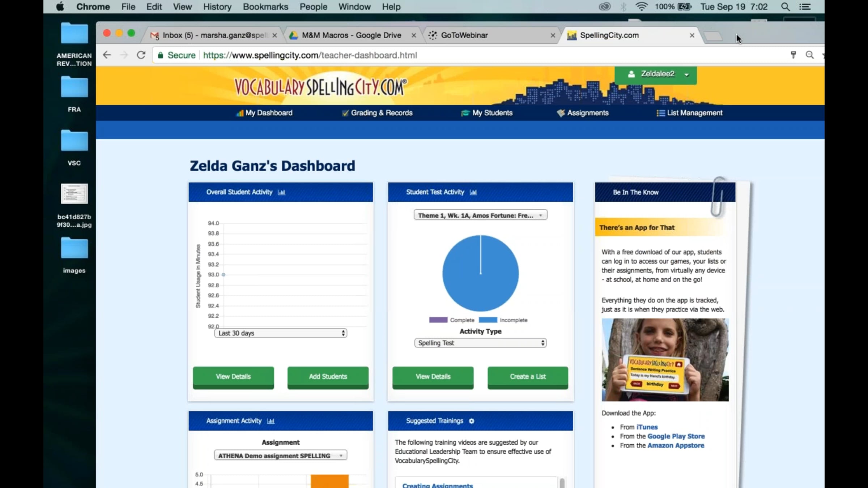Click the Tue Sep 19 7:02 clock
The image size is (868, 488).
click(x=734, y=7)
